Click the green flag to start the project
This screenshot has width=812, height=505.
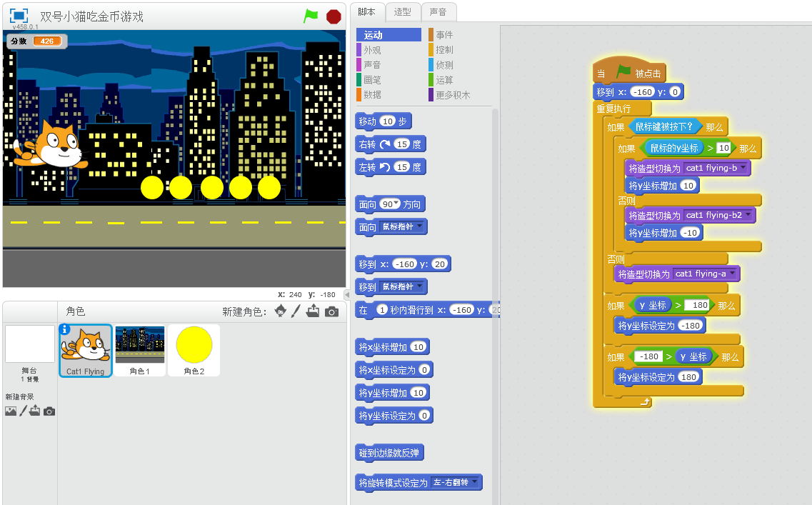(x=311, y=16)
